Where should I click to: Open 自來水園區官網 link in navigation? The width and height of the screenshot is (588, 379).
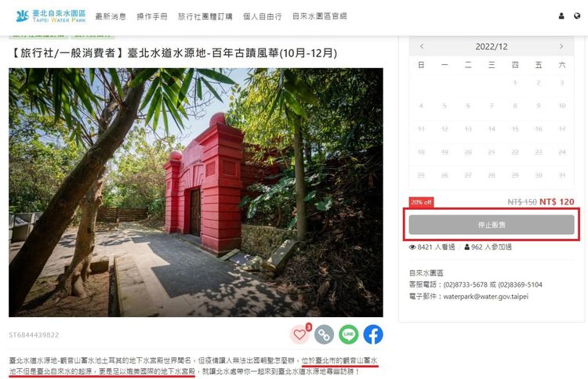[320, 16]
